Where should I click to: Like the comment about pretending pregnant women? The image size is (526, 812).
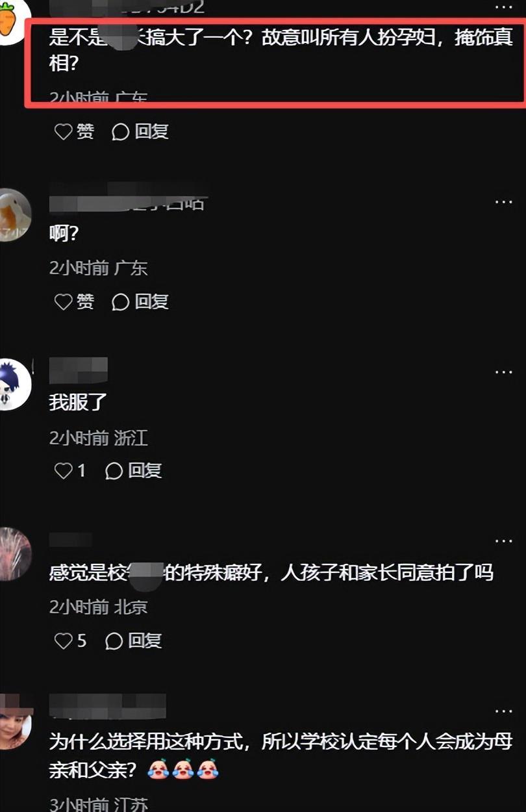(x=73, y=132)
